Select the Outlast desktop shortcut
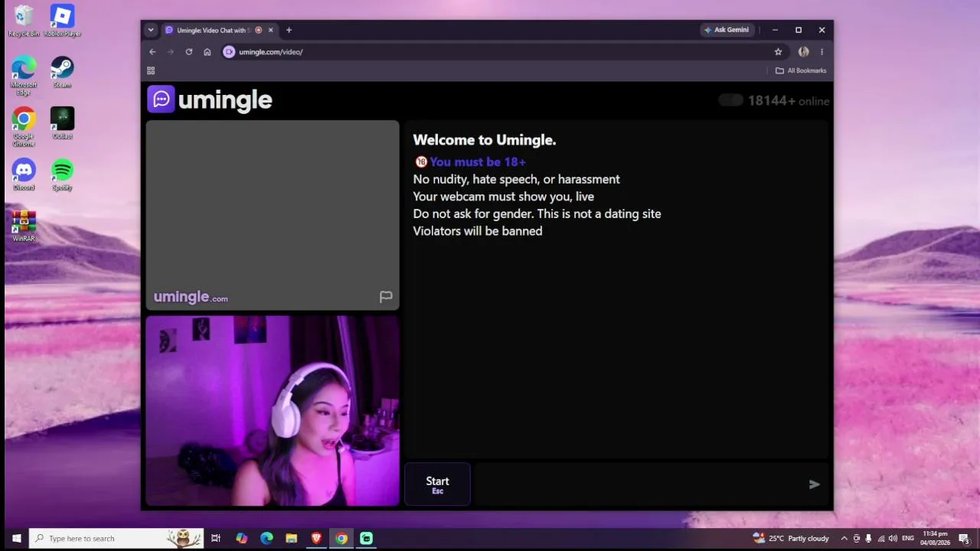Viewport: 980px width, 551px height. click(62, 123)
